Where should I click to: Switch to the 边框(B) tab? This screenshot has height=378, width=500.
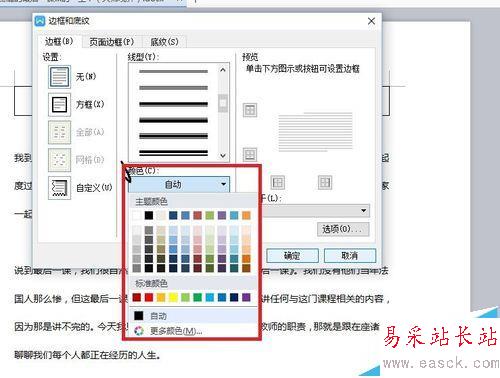(x=59, y=42)
